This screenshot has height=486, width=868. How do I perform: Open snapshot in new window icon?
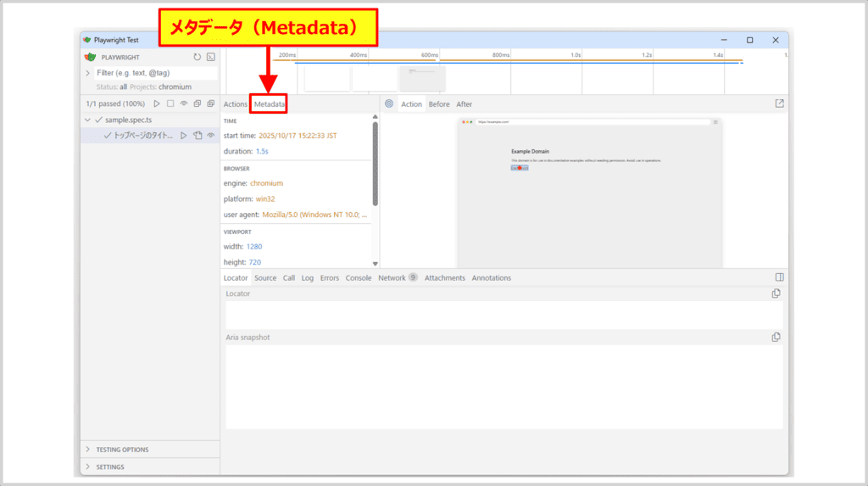coord(780,103)
